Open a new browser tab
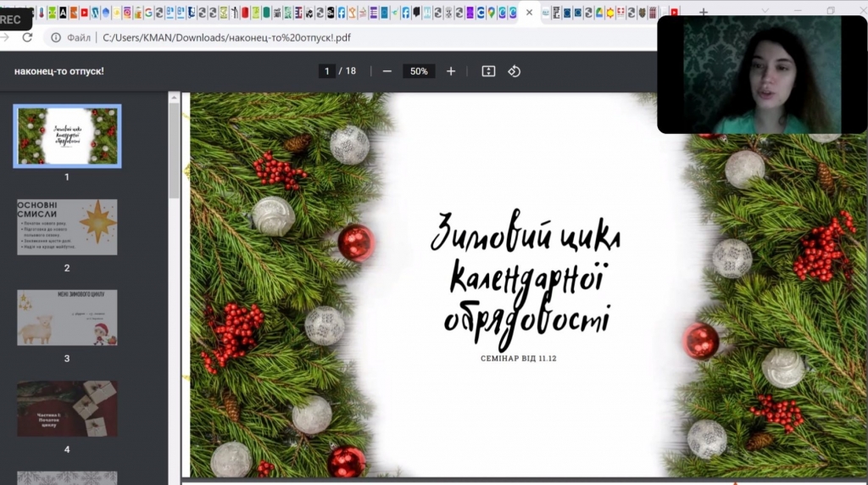The width and height of the screenshot is (868, 485). pos(703,12)
